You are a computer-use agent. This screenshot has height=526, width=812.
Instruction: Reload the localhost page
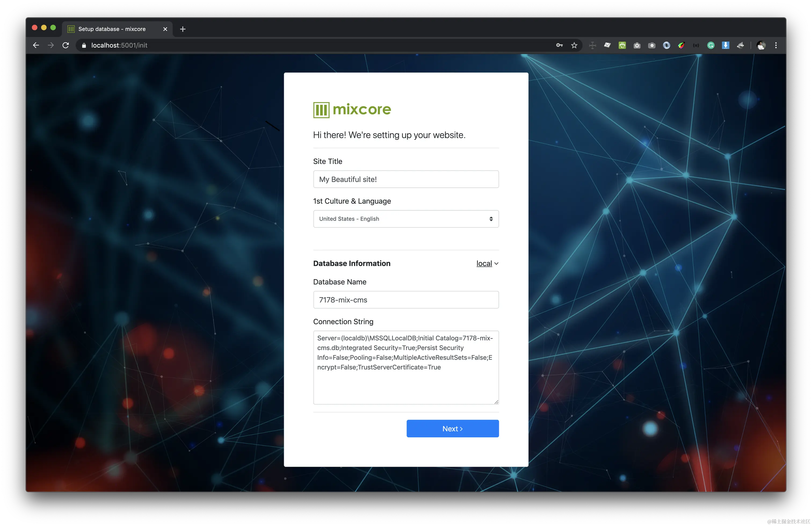[x=66, y=45]
